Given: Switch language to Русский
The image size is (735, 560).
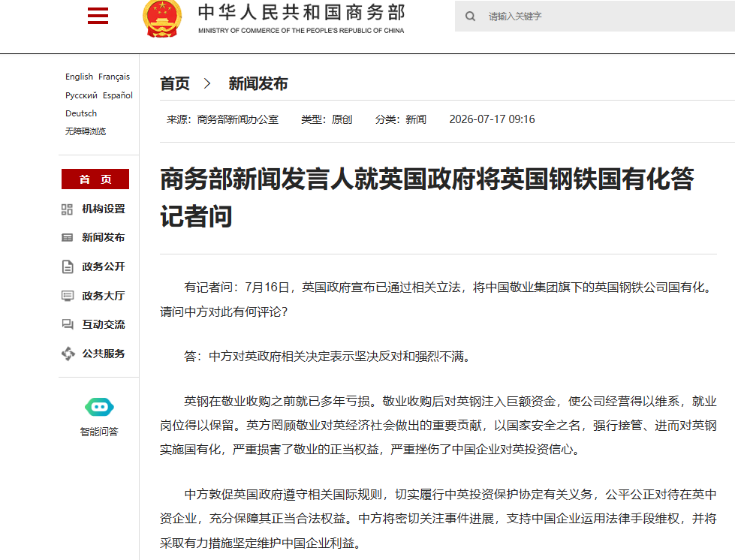Looking at the screenshot, I should pyautogui.click(x=81, y=95).
